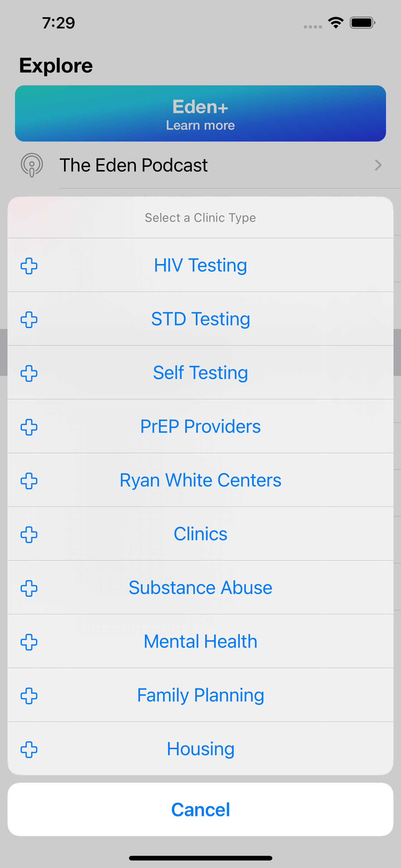
Task: Tap the cross icon beside Self Testing
Action: click(29, 373)
